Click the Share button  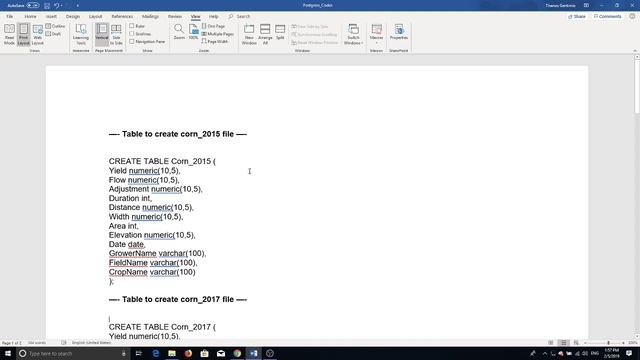pos(577,16)
